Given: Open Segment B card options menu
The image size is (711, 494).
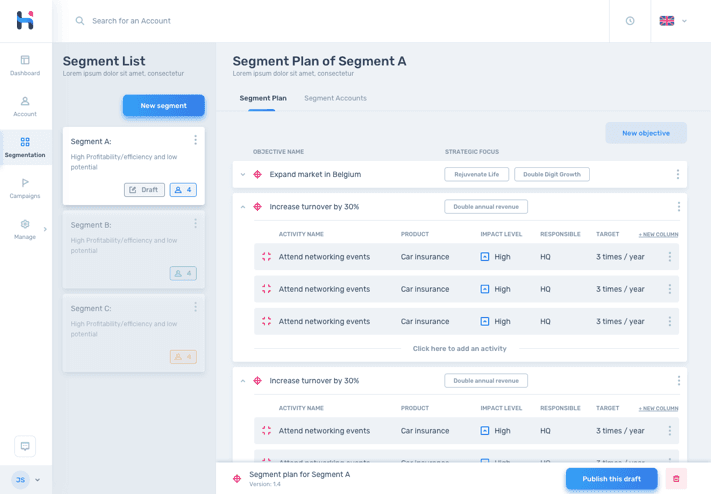Looking at the screenshot, I should (x=195, y=224).
